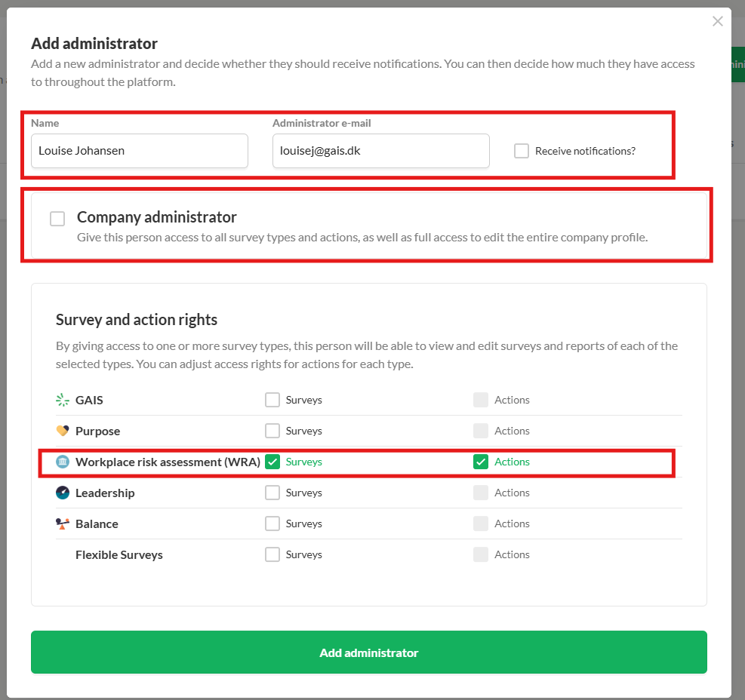Click the GAIS green sparkle icon

coord(62,400)
